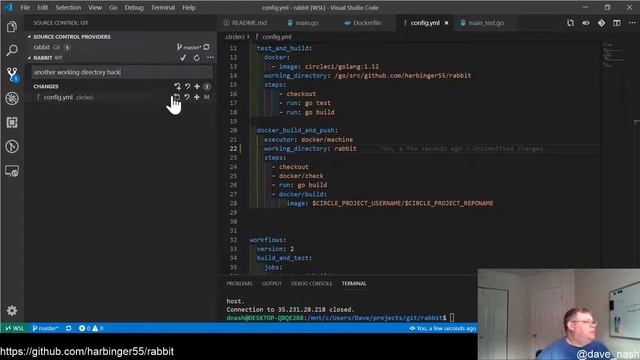The image size is (640, 360).
Task: Stage changes for config.yml row
Action: 197,97
